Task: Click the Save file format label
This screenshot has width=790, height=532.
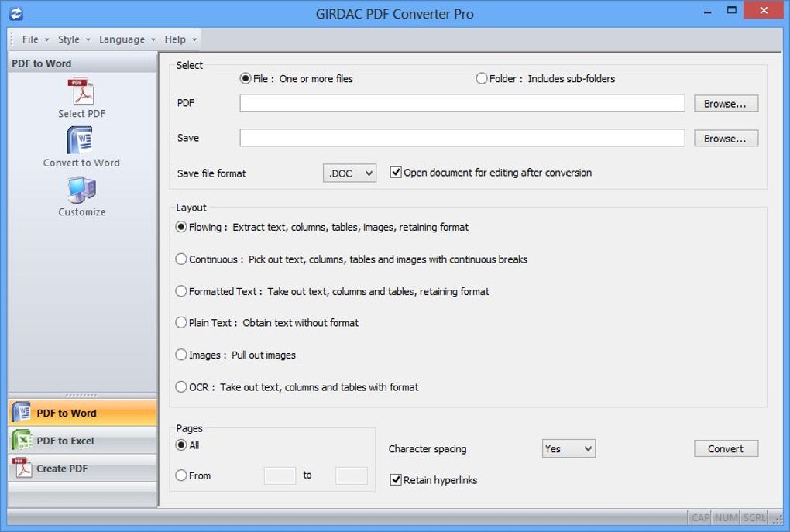Action: coord(211,173)
